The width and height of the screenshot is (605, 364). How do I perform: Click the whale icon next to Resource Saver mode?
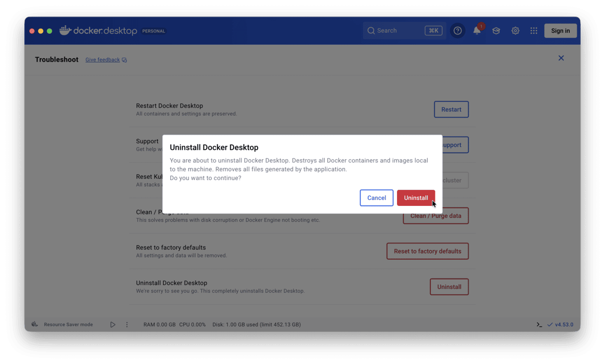34,324
